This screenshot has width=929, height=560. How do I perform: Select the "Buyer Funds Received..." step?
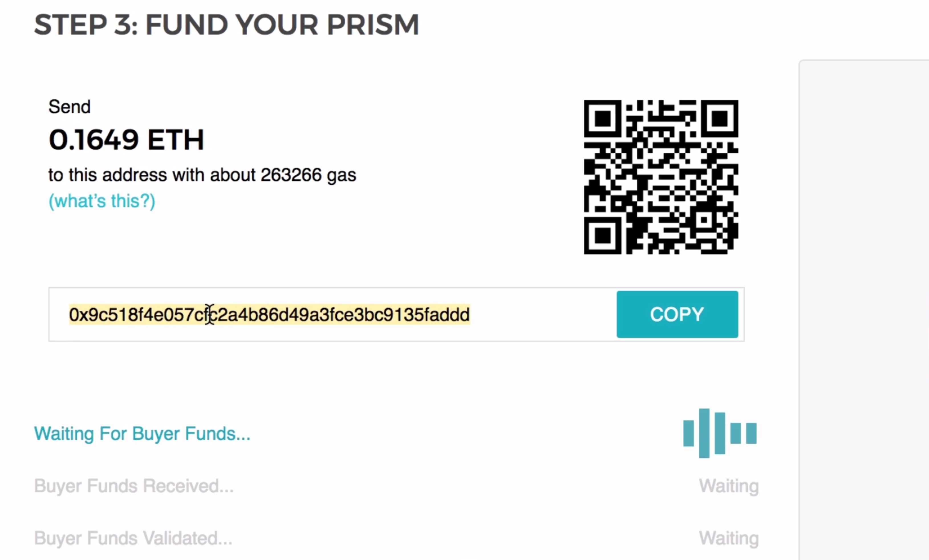(133, 486)
